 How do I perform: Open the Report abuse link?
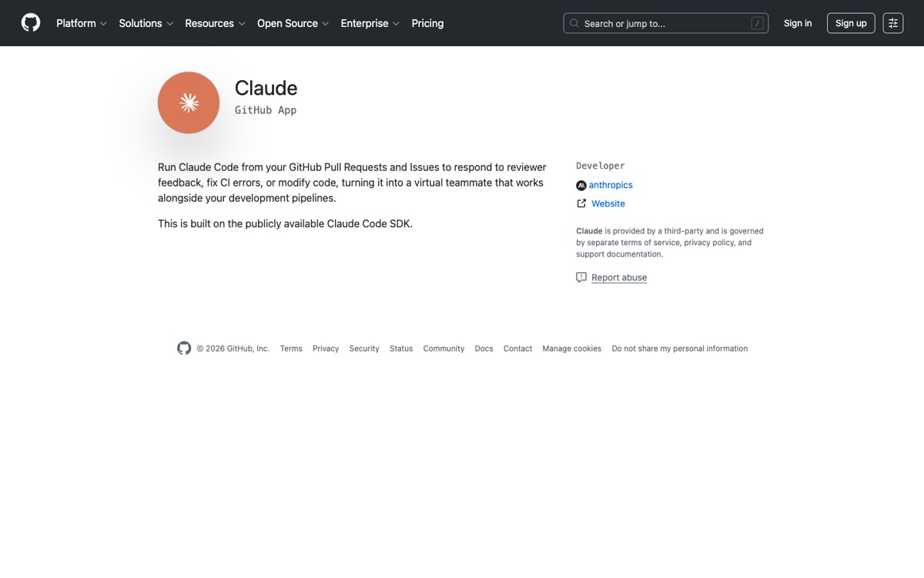click(619, 277)
